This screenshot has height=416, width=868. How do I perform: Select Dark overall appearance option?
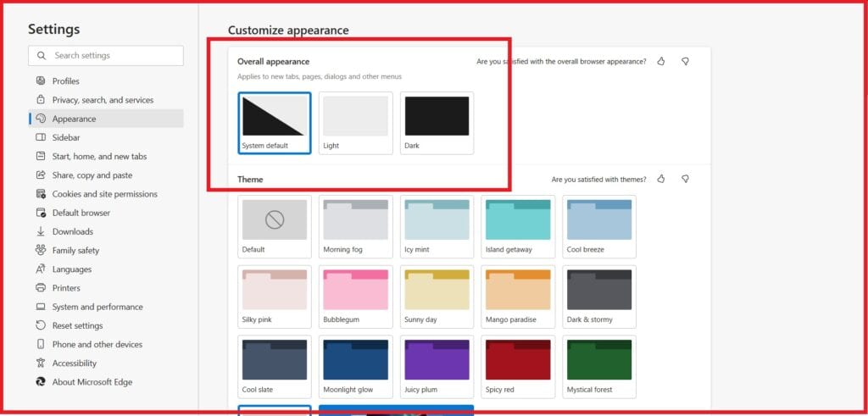click(437, 123)
